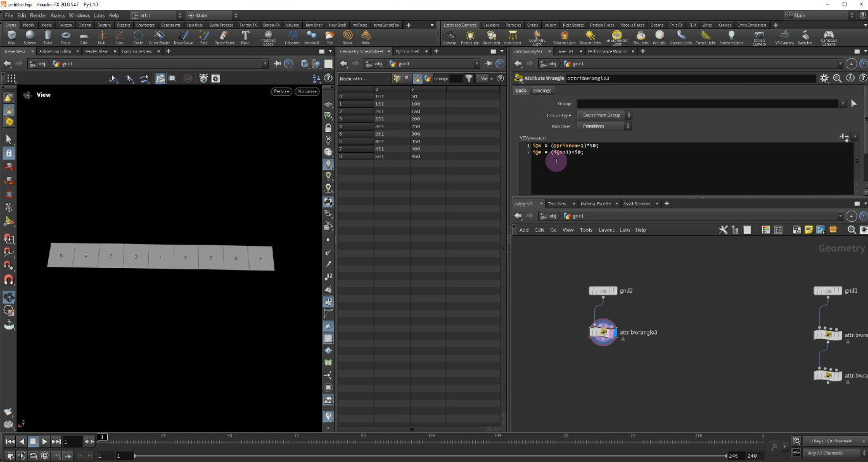Select the Box shelf tool

pyautogui.click(x=11, y=37)
